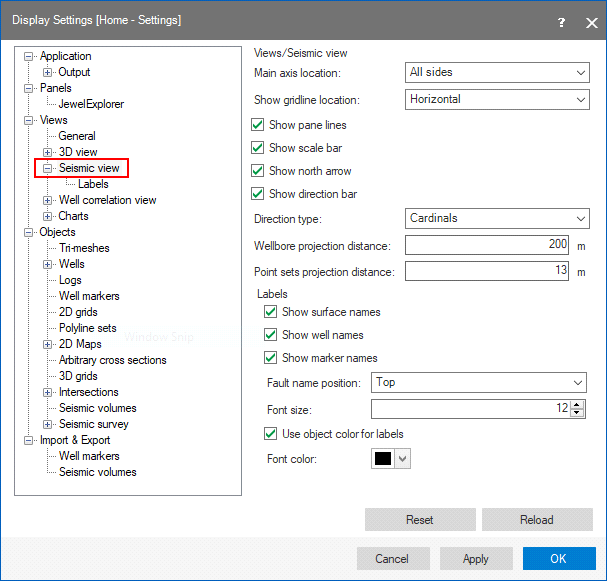607x581 pixels.
Task: Expand the Wells tree node
Action: 48,264
